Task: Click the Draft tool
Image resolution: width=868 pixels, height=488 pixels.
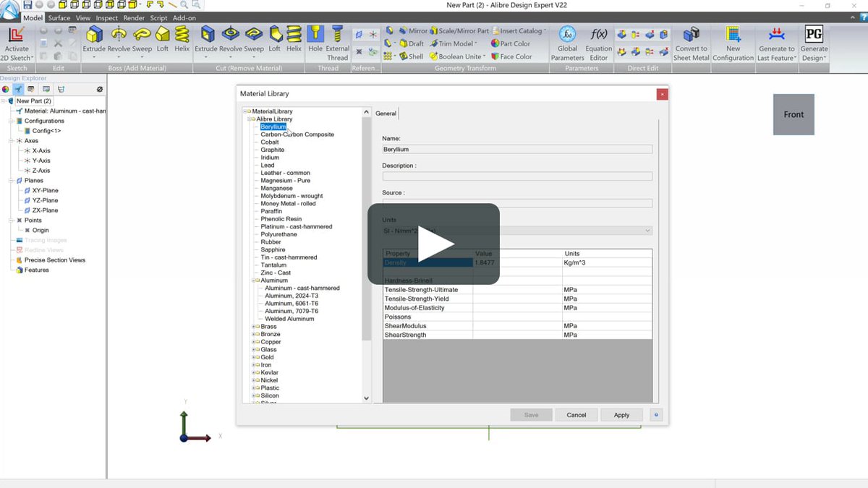Action: (411, 43)
